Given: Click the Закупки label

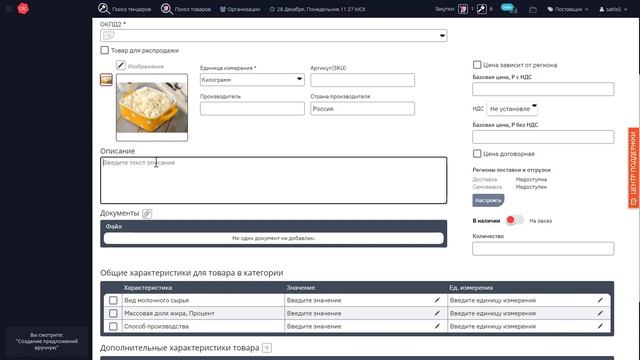Looking at the screenshot, I should tap(444, 9).
